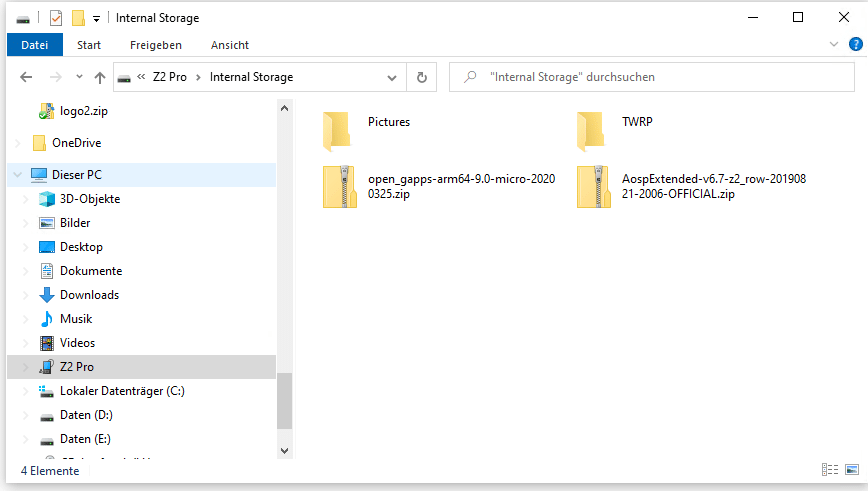
Task: Click Internal Storage breadcrumb in address bar
Action: 251,77
